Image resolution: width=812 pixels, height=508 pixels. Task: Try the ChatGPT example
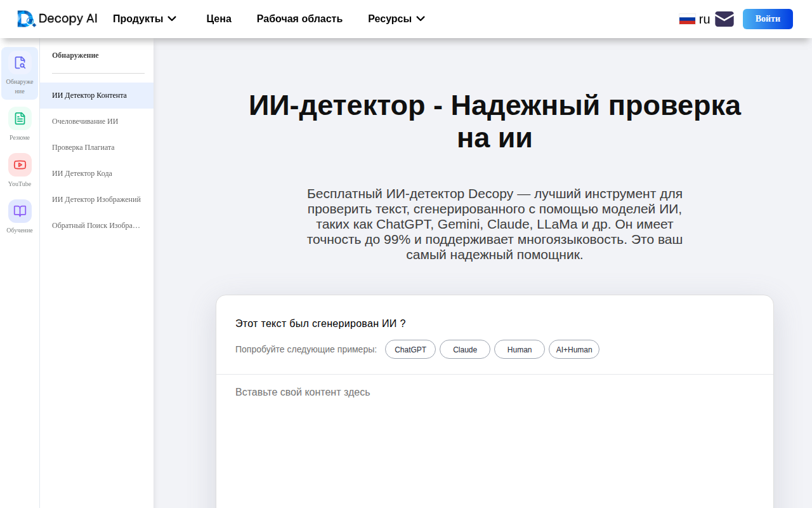[410, 349]
